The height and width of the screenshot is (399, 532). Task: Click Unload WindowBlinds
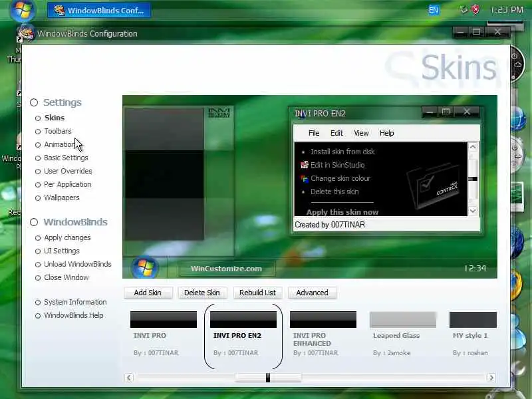tap(78, 264)
